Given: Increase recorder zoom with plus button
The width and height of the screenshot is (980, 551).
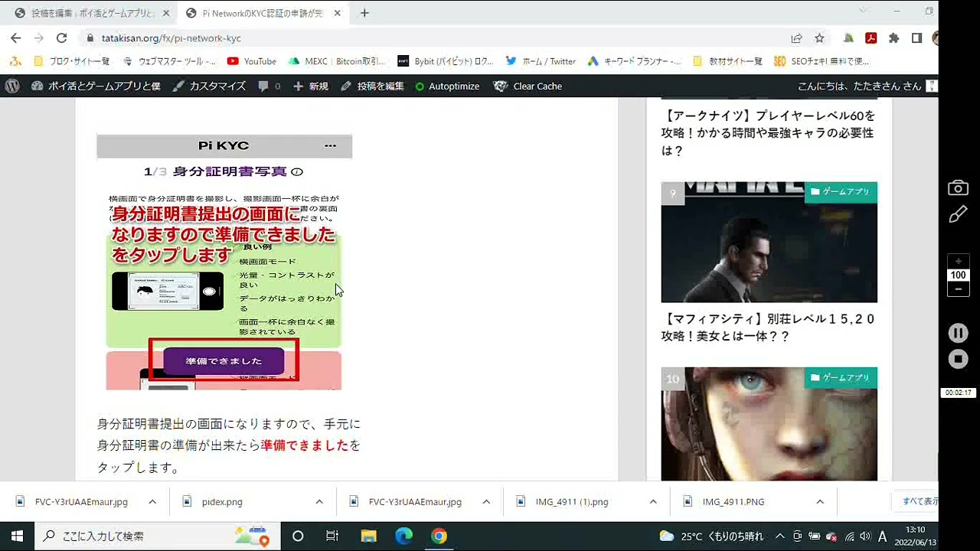Looking at the screenshot, I should (x=958, y=262).
